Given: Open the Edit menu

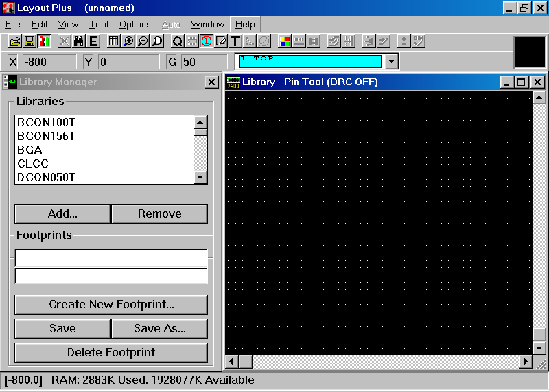Looking at the screenshot, I should point(40,25).
